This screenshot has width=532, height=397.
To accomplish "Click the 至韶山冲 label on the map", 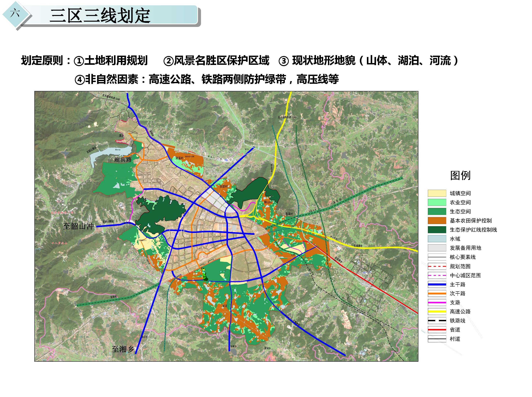I will (x=78, y=226).
